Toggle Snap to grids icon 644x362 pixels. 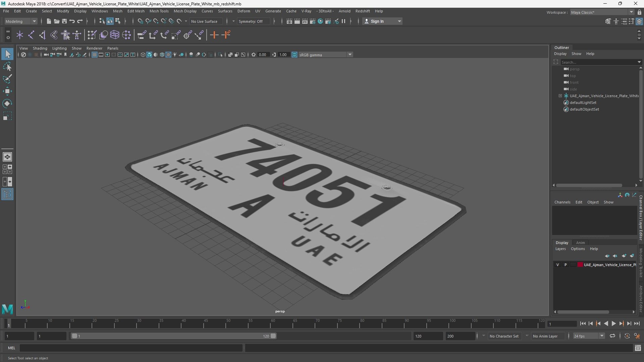click(140, 21)
